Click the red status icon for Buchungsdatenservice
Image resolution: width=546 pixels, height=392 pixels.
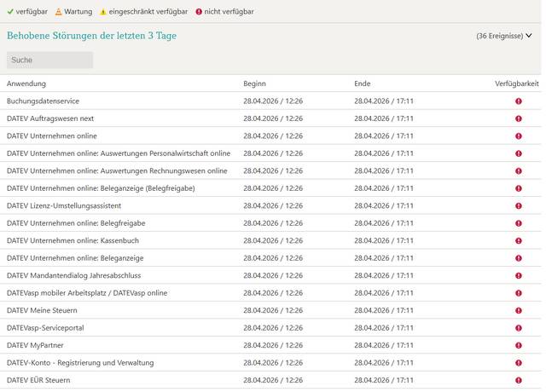tap(518, 101)
